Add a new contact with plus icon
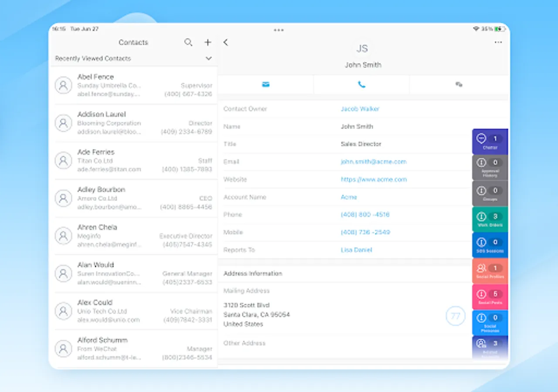Screen dimensions: 558x392 click(208, 42)
